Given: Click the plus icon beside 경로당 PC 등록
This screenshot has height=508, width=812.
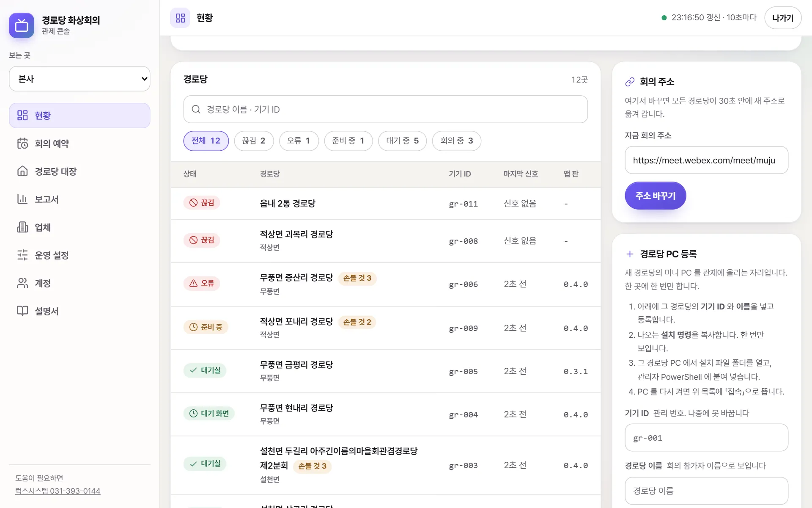Looking at the screenshot, I should tap(630, 254).
